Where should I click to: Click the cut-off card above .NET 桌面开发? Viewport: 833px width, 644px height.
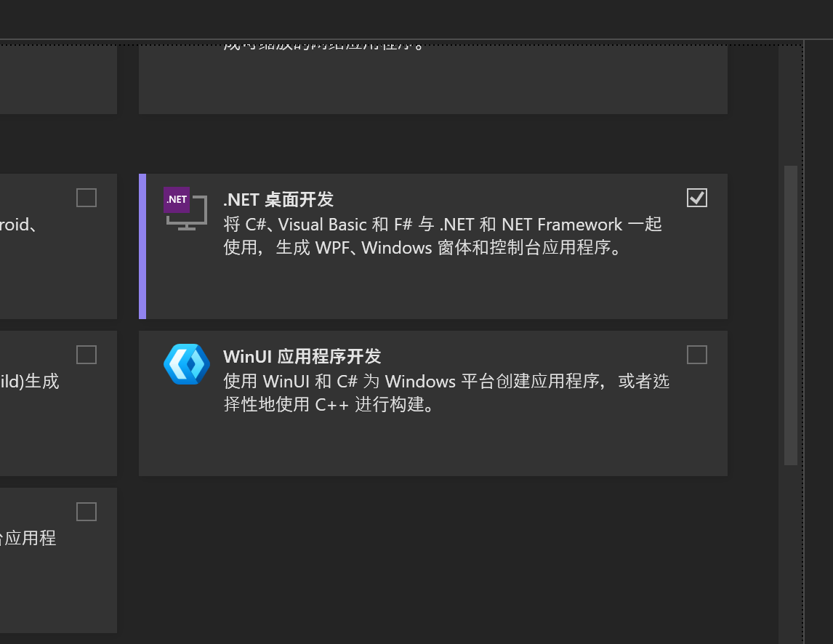pyautogui.click(x=432, y=80)
